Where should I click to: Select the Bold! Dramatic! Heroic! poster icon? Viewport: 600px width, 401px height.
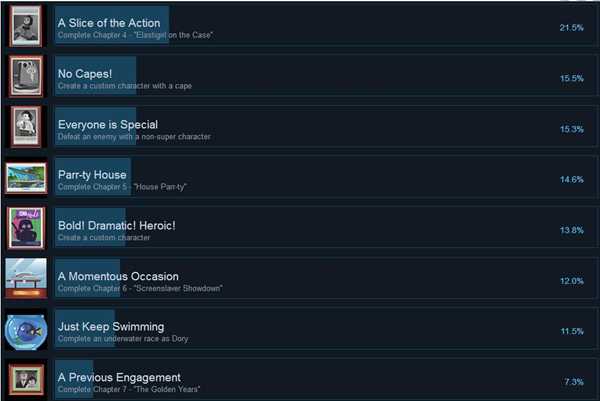[x=26, y=228]
